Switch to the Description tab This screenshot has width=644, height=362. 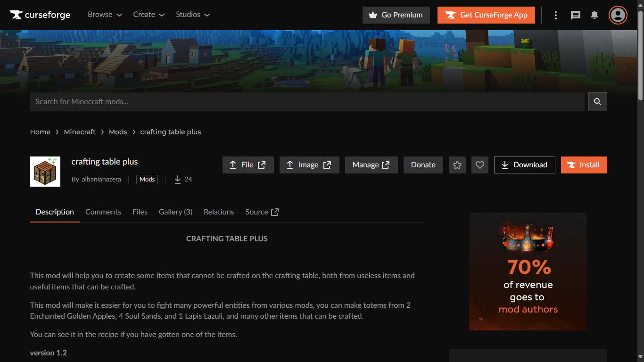[55, 212]
